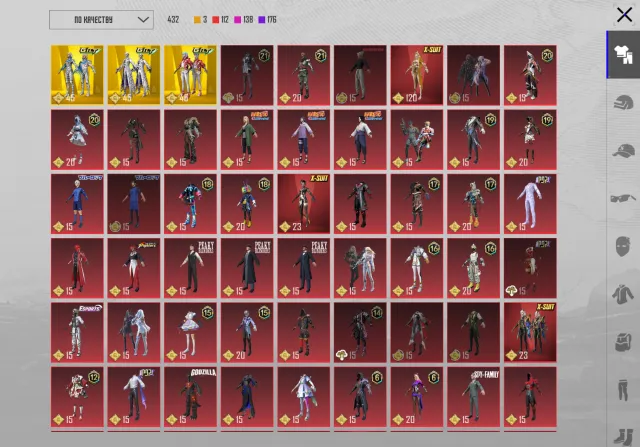Open the jacket tops category
Screen dimensions: 640x447
coord(623,294)
